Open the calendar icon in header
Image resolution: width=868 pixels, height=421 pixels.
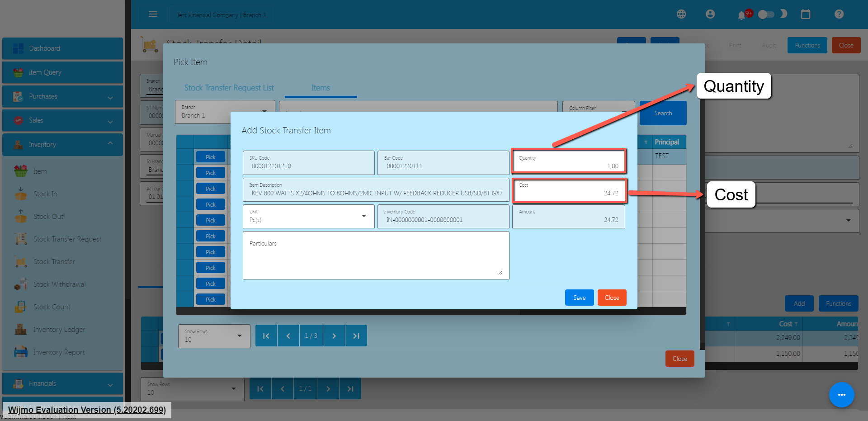(806, 14)
